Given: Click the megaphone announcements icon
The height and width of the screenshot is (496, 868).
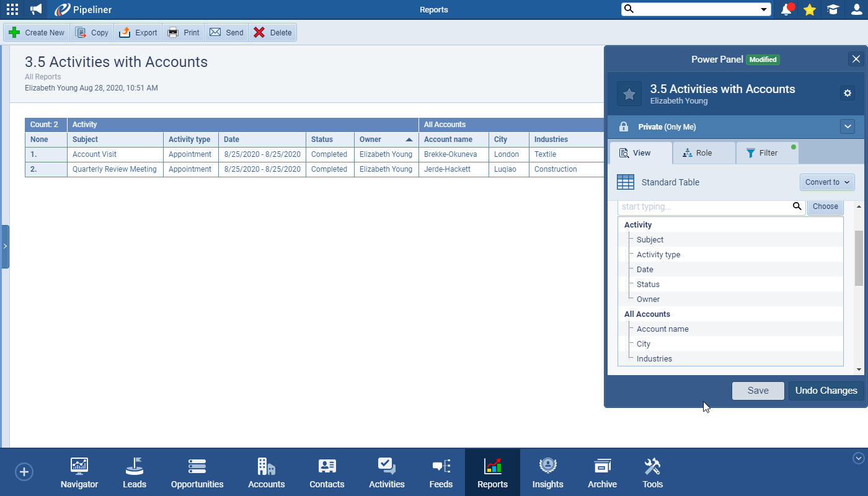Looking at the screenshot, I should tap(36, 9).
